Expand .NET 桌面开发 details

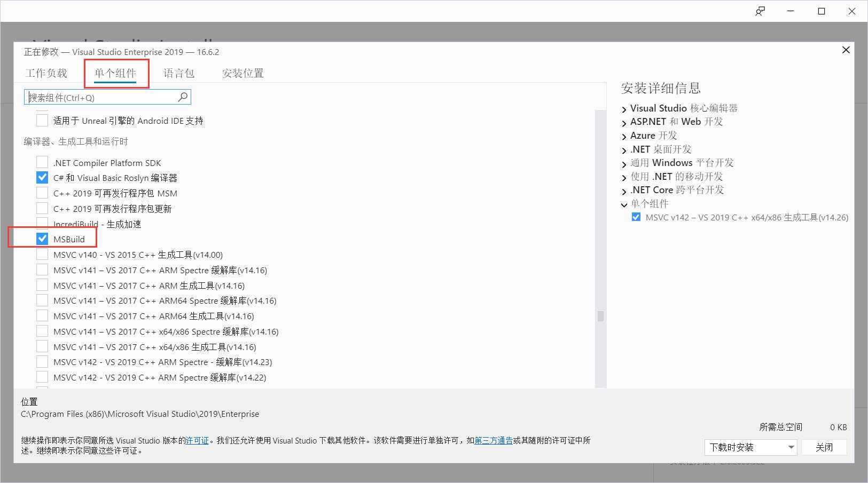pyautogui.click(x=624, y=150)
